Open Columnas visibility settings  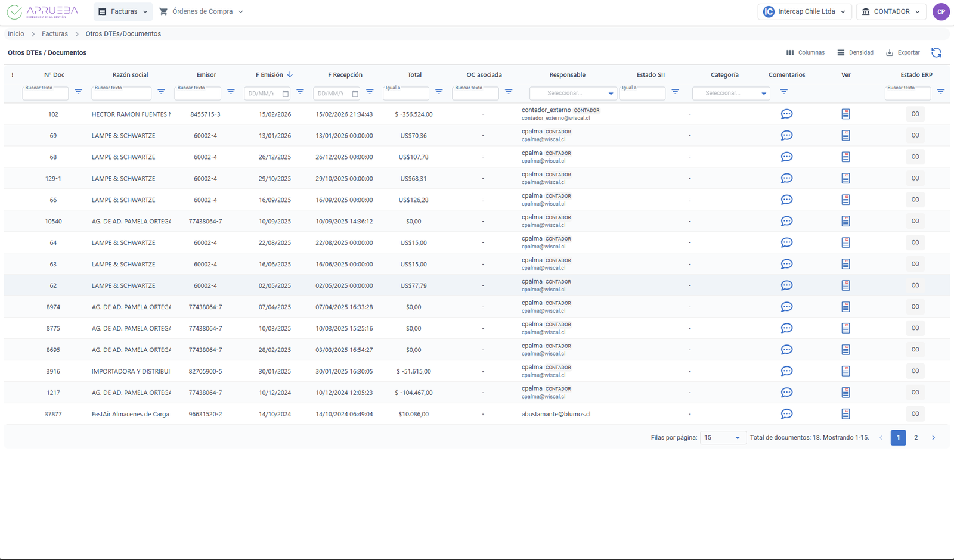tap(805, 53)
